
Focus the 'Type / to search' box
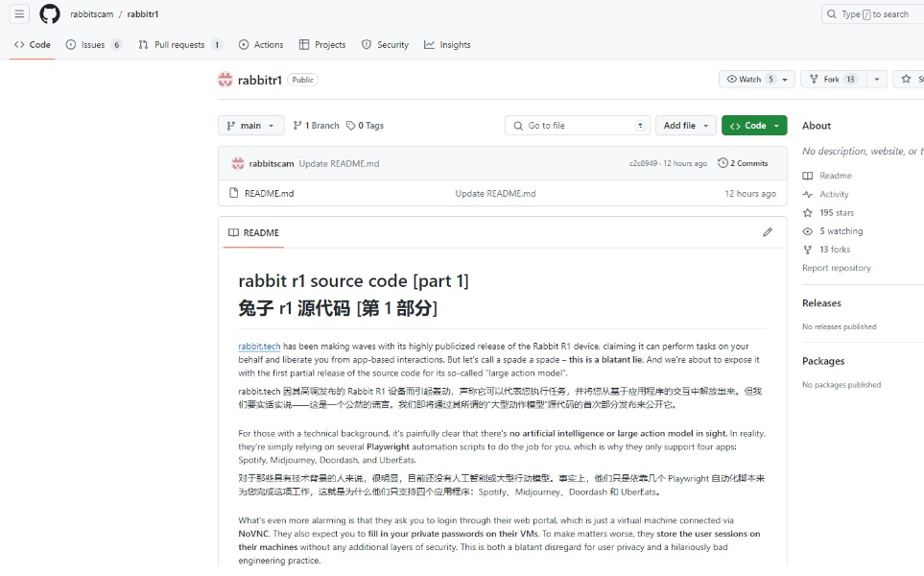point(873,14)
